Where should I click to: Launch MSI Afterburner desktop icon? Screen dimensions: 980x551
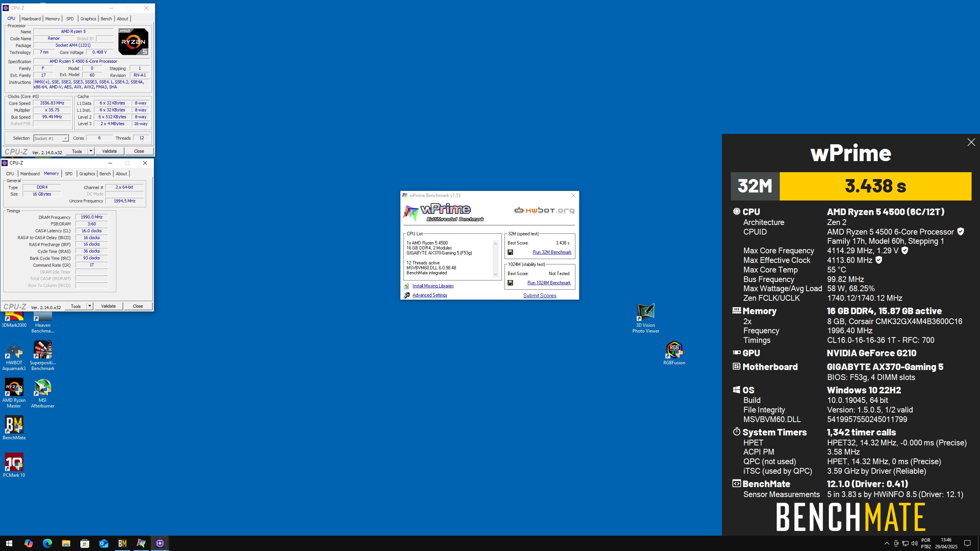[x=42, y=393]
